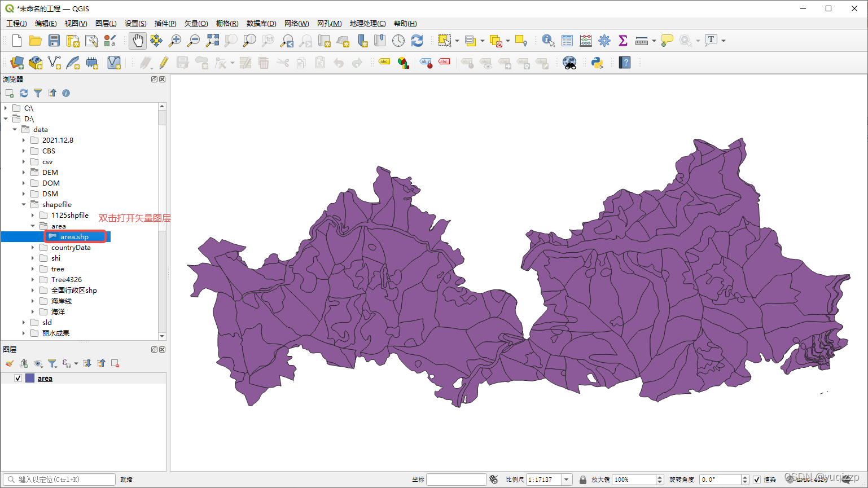Select the Pan Map hand tool
The width and height of the screenshot is (868, 488).
click(x=137, y=41)
